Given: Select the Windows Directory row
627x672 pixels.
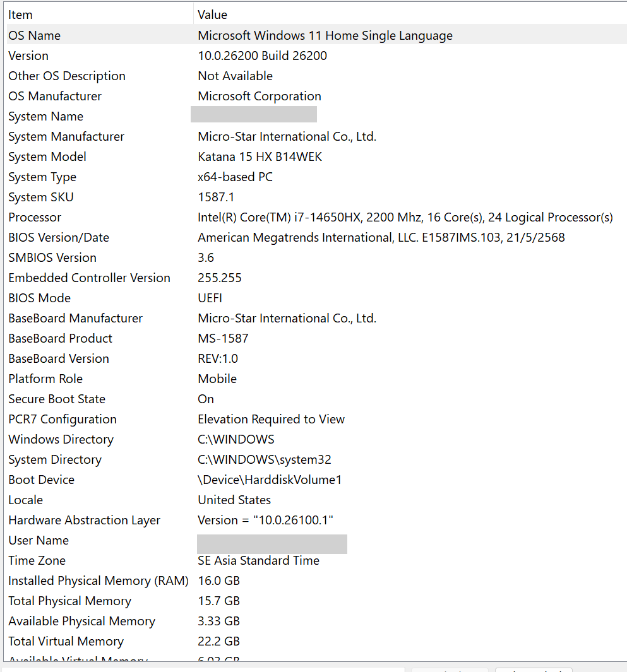Looking at the screenshot, I should [316, 439].
